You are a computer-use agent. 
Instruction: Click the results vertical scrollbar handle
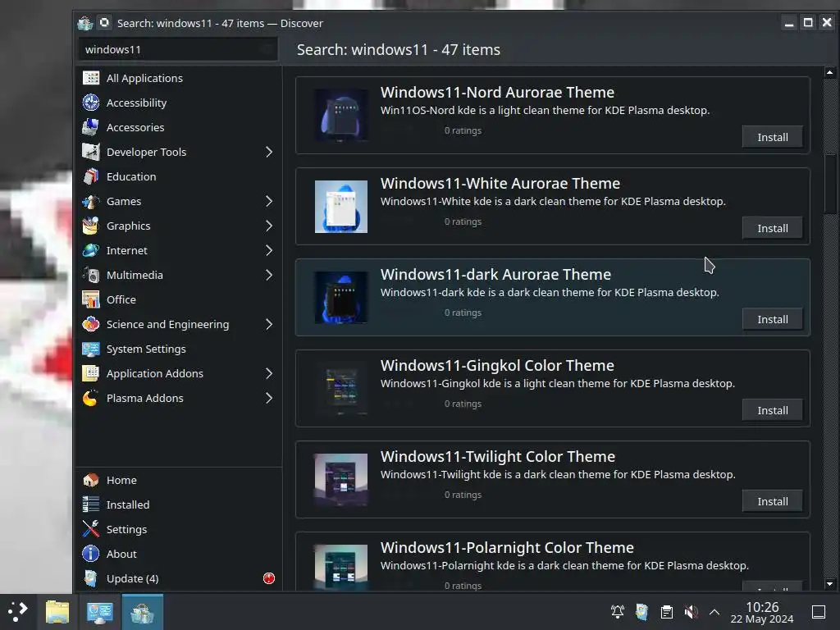click(x=830, y=185)
